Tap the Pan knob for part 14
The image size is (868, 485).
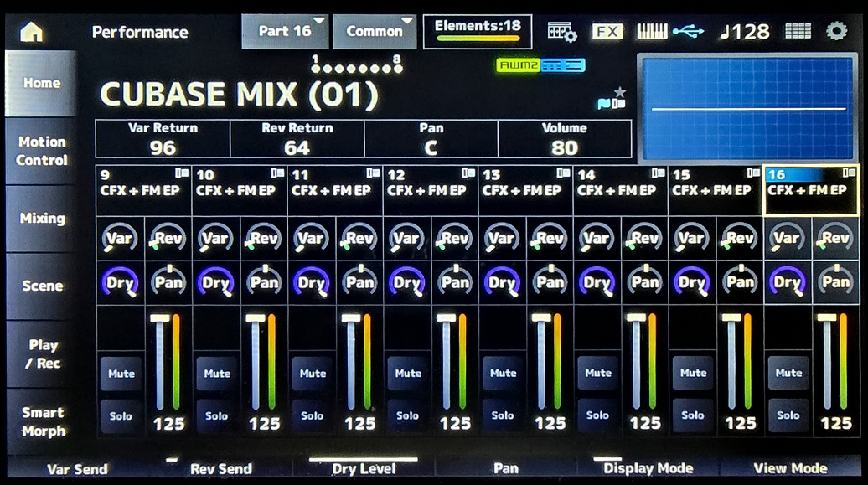click(x=645, y=282)
